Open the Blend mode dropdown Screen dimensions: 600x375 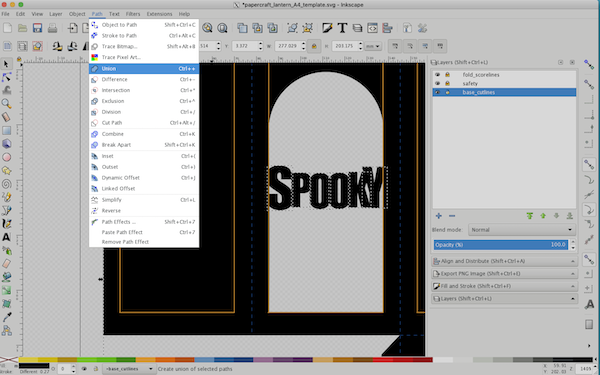pos(522,230)
